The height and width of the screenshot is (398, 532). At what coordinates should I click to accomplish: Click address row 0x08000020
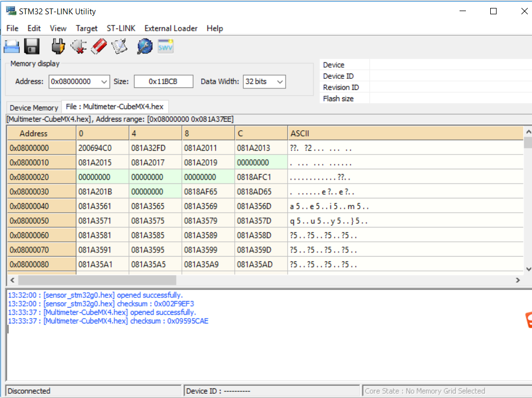[x=42, y=177]
